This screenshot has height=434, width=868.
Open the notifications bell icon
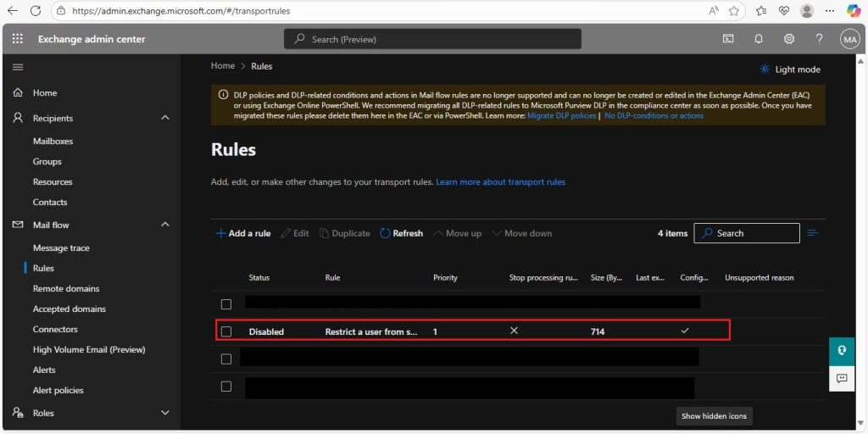(x=759, y=39)
